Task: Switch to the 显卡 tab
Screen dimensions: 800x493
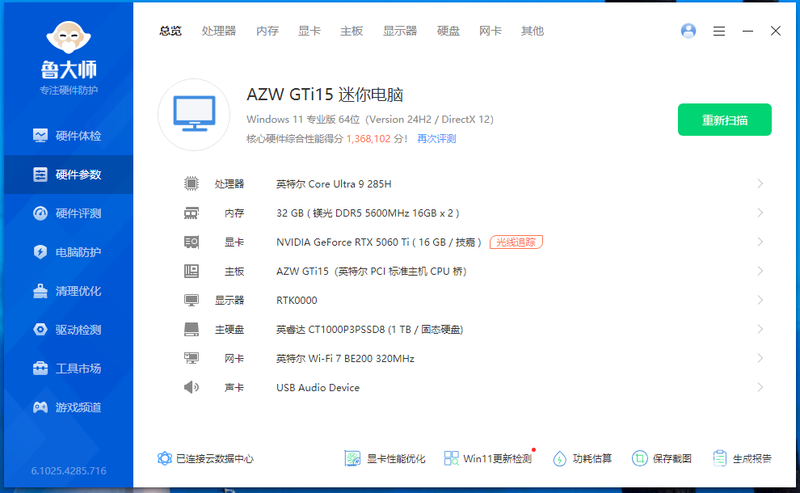Action: click(309, 31)
